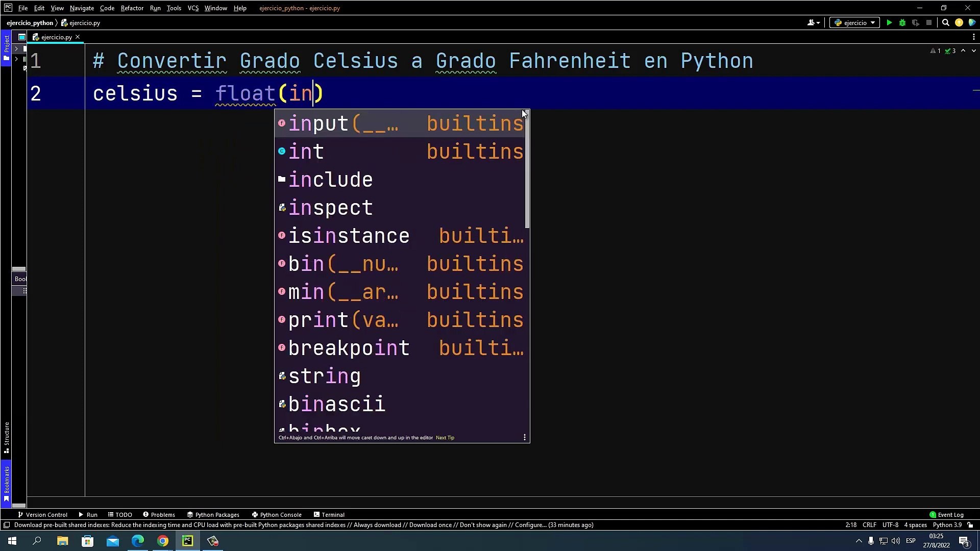The image size is (980, 551).
Task: Click the yellow IDE update icon
Action: coord(959,22)
